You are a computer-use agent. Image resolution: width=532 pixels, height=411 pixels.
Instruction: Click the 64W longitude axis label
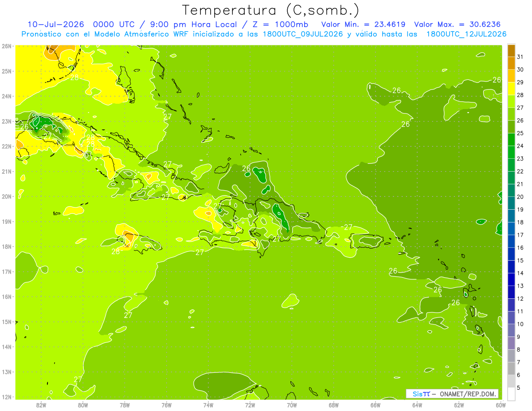[x=417, y=405]
